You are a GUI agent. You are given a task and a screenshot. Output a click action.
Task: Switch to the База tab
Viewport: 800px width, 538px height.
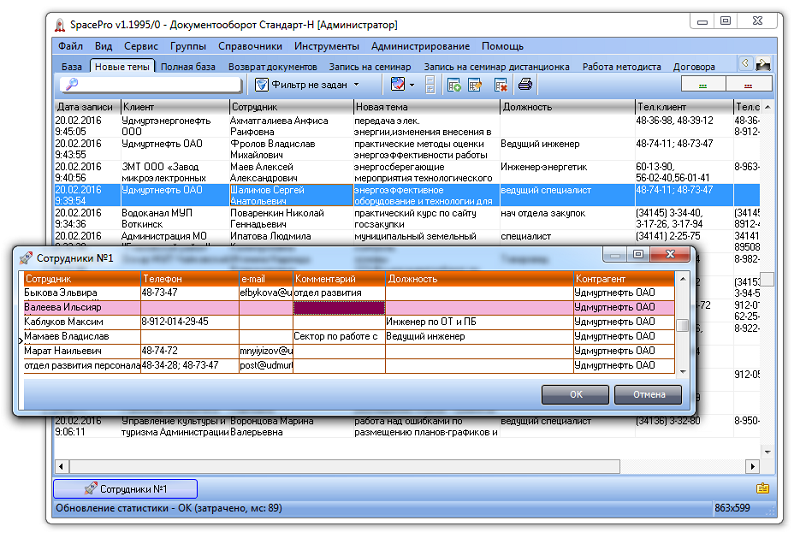(72, 67)
